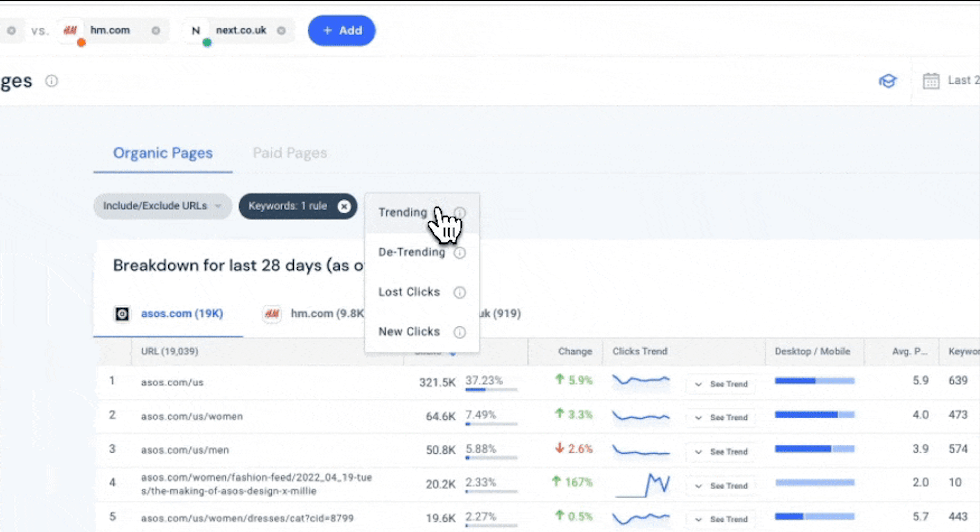The height and width of the screenshot is (532, 980).
Task: Remove next.co.uk competitor with its x icon
Action: click(x=281, y=30)
